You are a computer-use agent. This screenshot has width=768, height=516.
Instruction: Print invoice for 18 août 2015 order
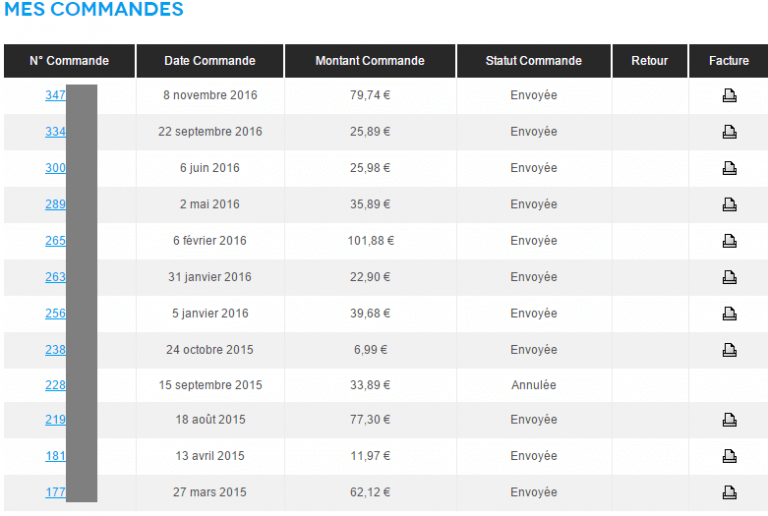[x=729, y=420]
